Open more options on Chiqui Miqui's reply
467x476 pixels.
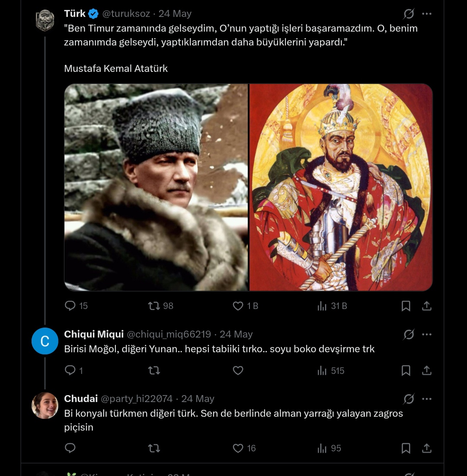coord(427,334)
